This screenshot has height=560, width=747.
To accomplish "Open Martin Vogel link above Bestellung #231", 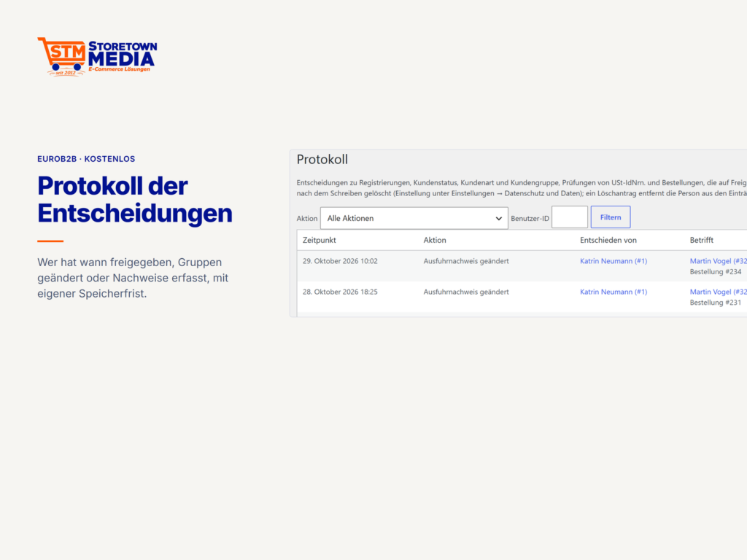I will pyautogui.click(x=718, y=292).
